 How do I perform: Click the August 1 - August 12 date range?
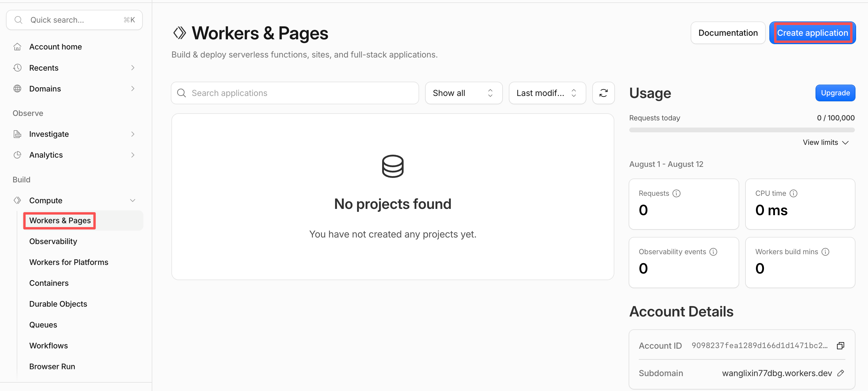coord(666,164)
